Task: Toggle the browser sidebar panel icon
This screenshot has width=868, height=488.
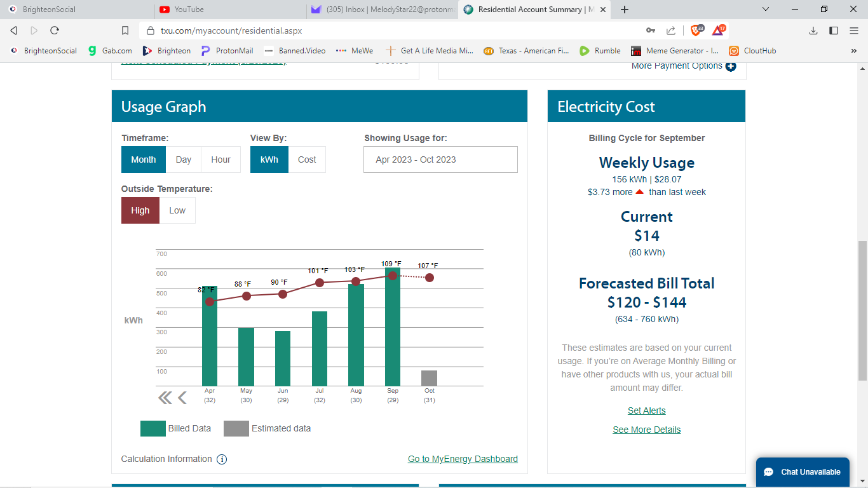Action: (834, 30)
